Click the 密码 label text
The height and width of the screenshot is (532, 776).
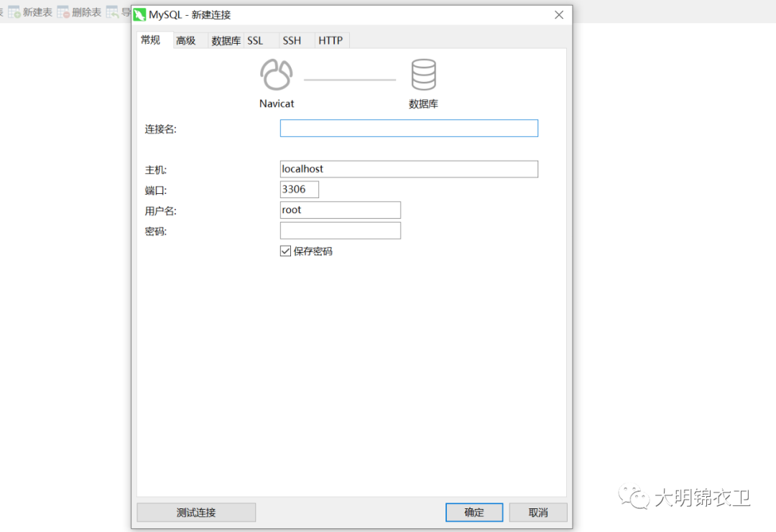(x=155, y=231)
